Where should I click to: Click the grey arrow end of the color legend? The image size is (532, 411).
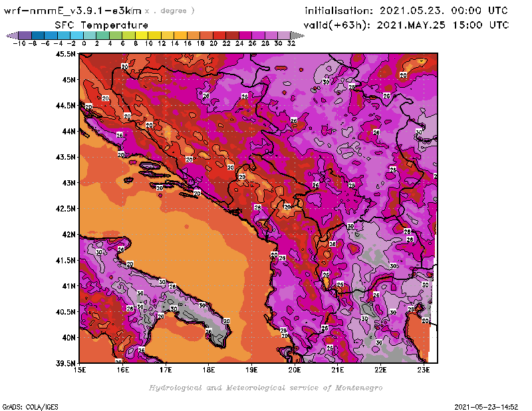pyautogui.click(x=297, y=35)
